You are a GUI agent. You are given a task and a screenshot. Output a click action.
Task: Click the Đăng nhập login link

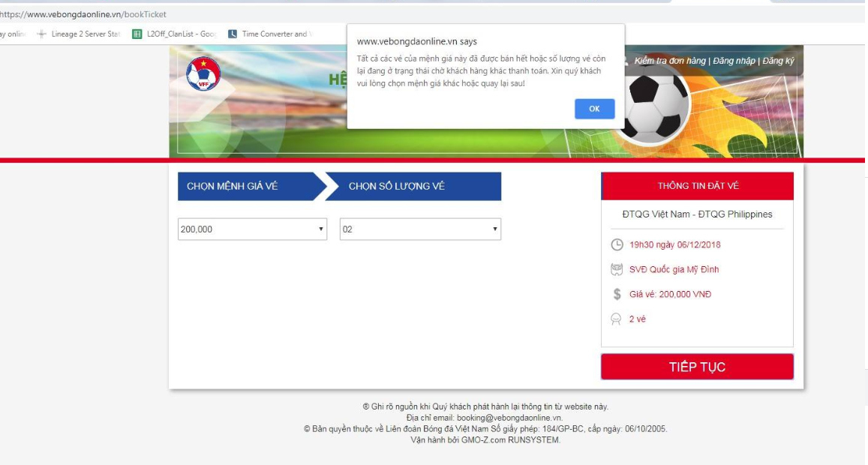(x=734, y=61)
